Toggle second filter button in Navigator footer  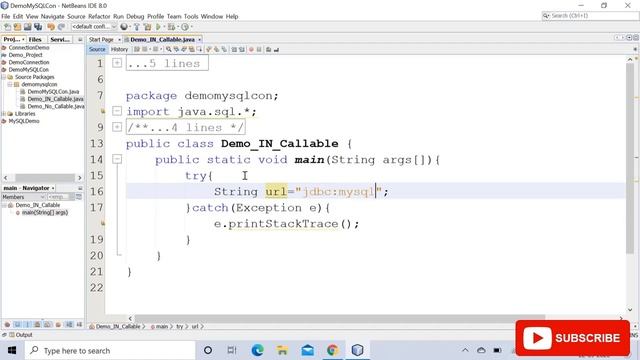click(17, 325)
